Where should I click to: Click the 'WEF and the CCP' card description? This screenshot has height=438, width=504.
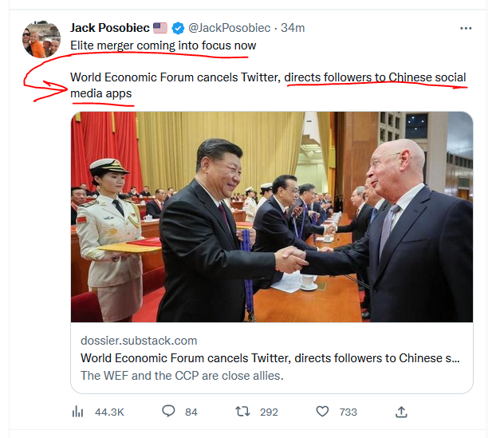pos(182,375)
